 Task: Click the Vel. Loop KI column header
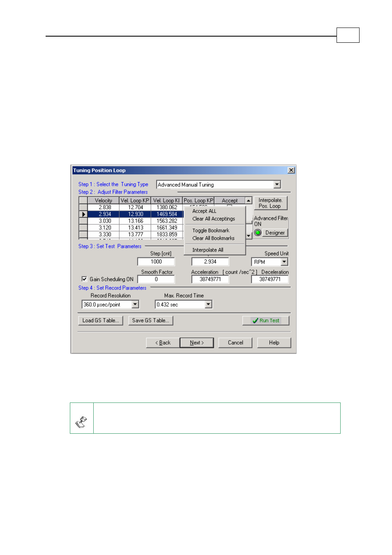[x=167, y=201]
